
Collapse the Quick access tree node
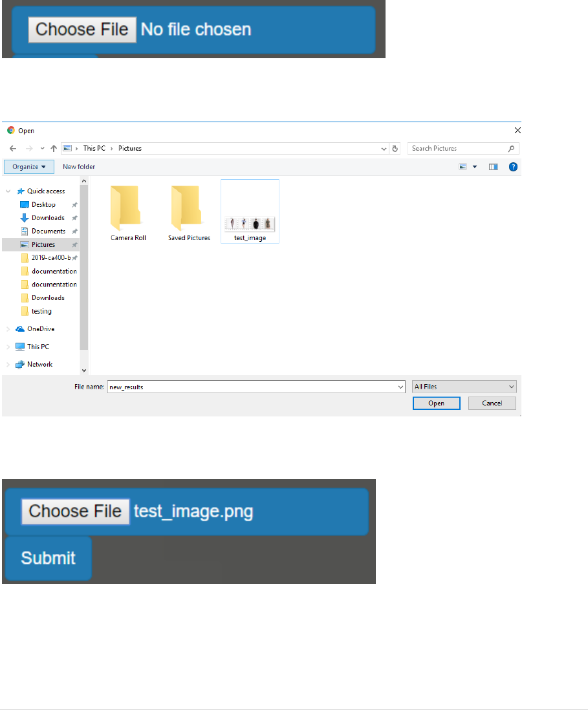coord(8,191)
